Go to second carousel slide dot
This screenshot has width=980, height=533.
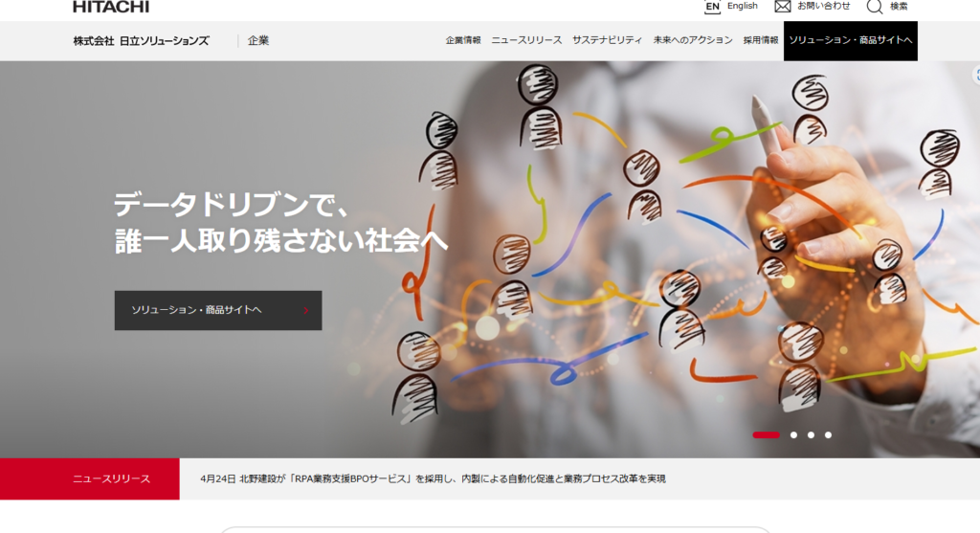pyautogui.click(x=793, y=434)
